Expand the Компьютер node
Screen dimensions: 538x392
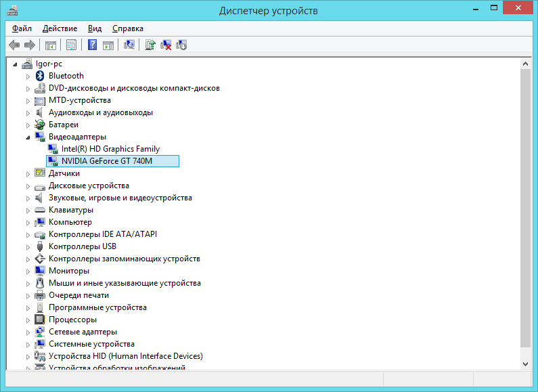(x=28, y=223)
